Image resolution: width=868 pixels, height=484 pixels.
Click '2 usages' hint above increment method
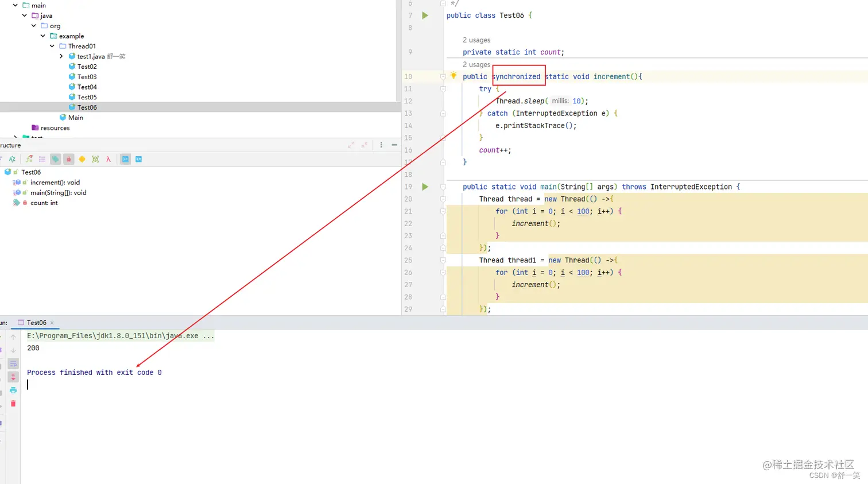tap(476, 65)
